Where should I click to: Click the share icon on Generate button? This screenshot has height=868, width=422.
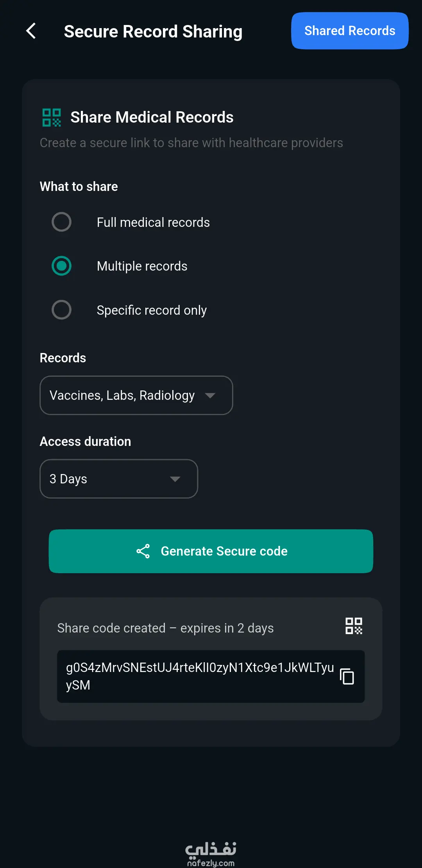point(143,551)
